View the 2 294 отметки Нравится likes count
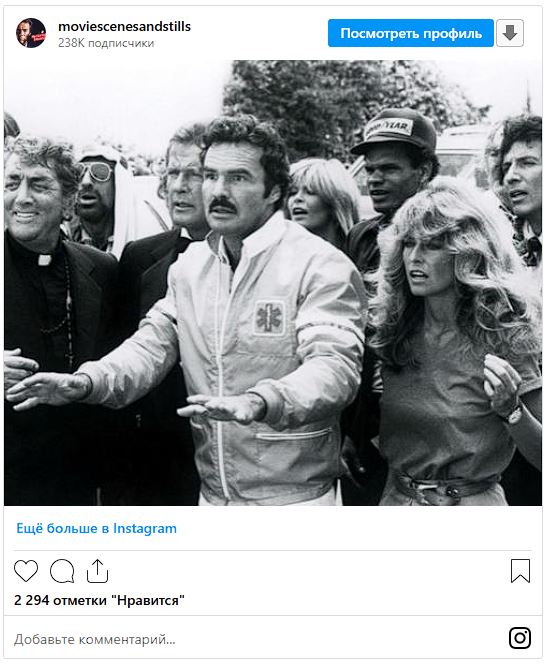Viewport: 547px width, 664px height. [99, 600]
